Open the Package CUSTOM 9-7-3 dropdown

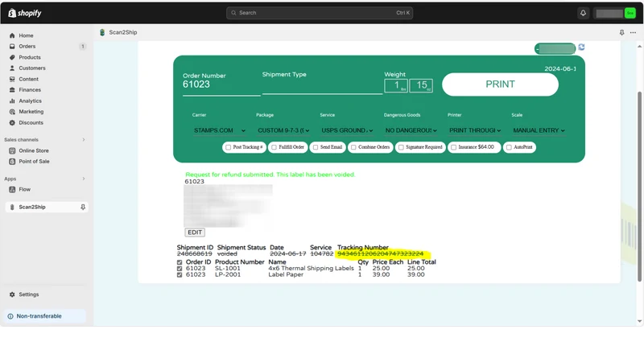[x=283, y=130]
